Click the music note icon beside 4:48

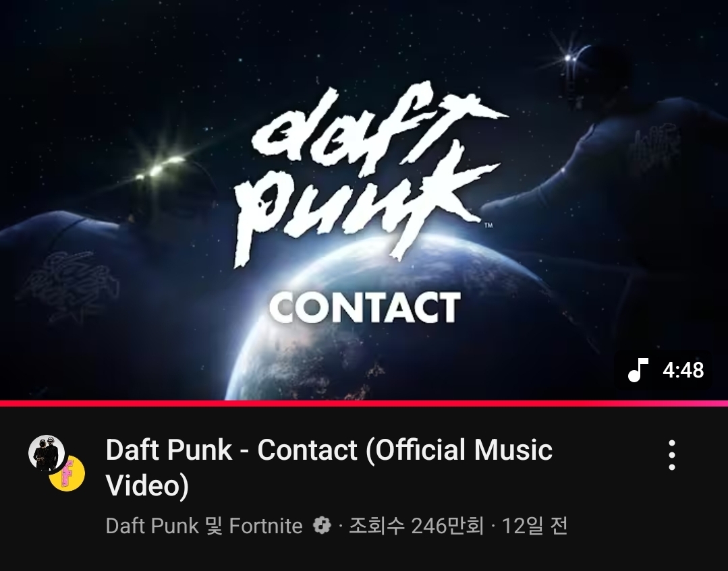(638, 369)
